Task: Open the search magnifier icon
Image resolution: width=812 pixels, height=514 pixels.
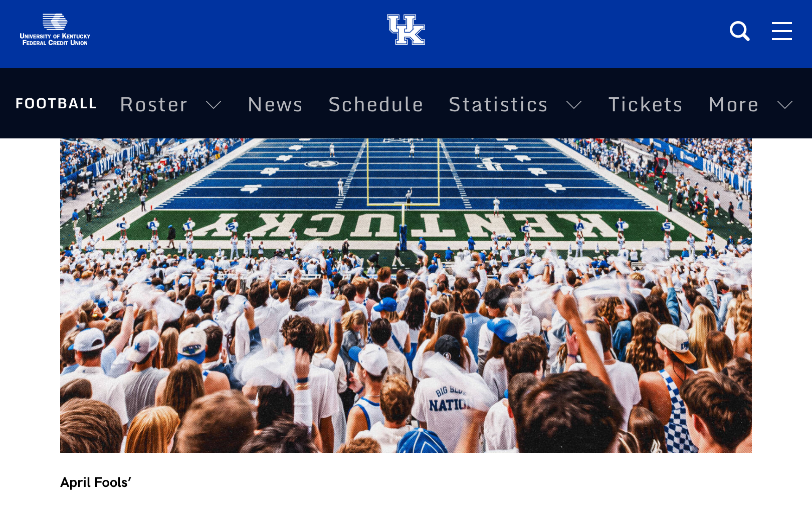Action: 739,31
